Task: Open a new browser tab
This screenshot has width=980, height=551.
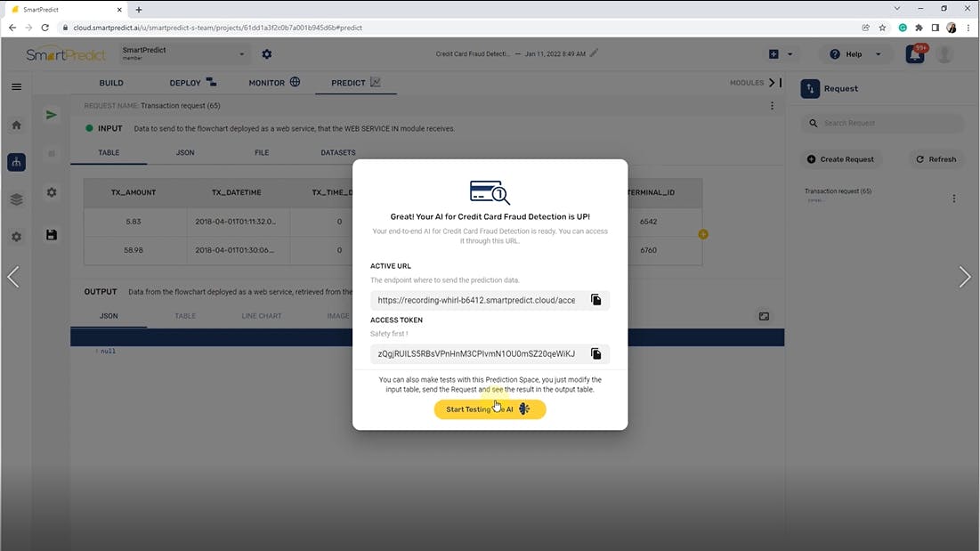Action: (x=139, y=10)
